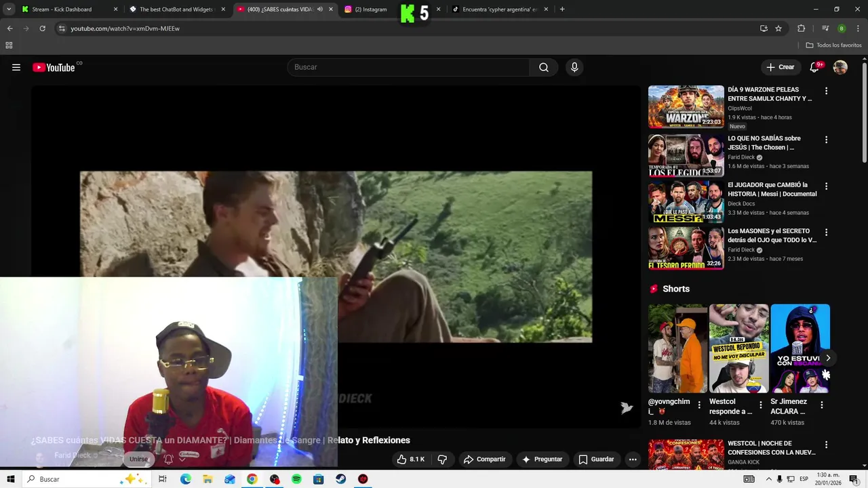Open Todos los favoritos bookmarks folder
868x488 pixels.
tap(834, 45)
